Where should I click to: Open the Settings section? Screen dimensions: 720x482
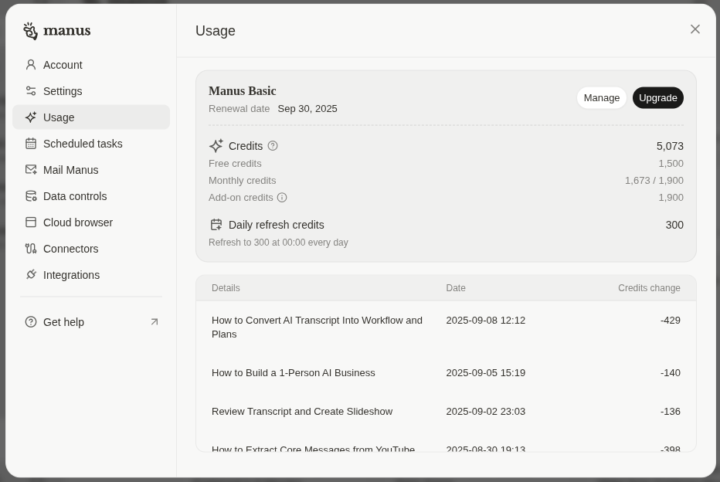[91, 91]
